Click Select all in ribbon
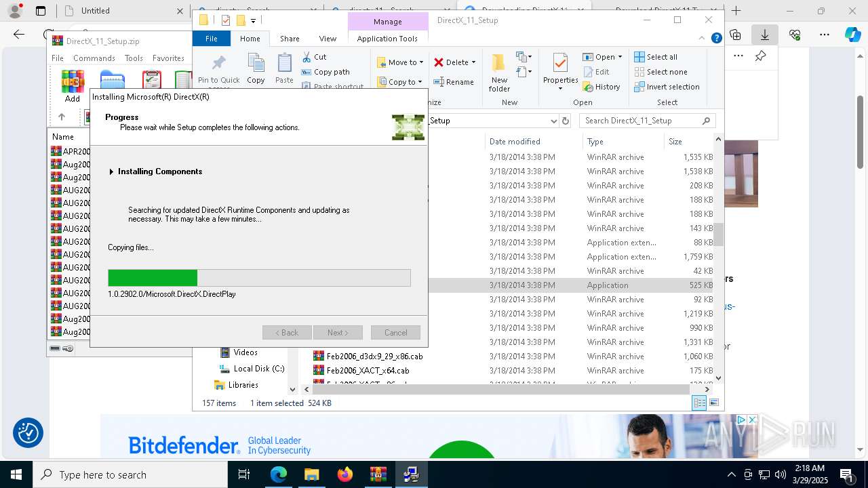868x488 pixels. 656,57
